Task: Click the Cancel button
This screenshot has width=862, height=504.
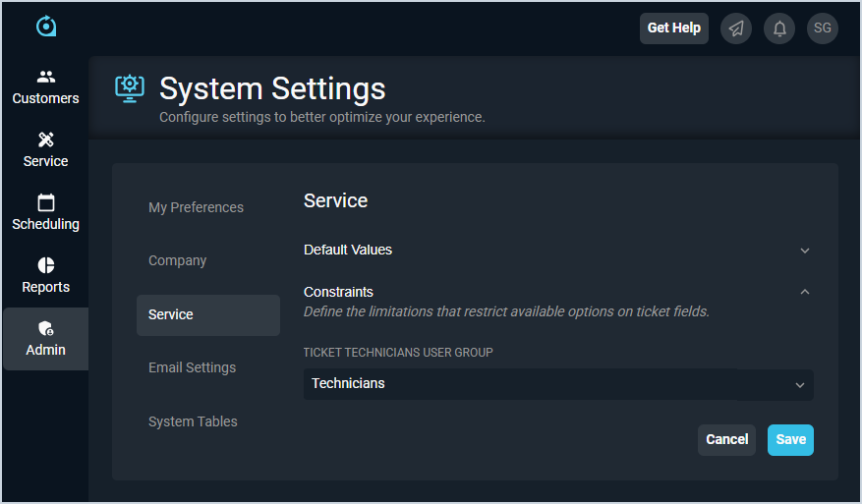Action: coord(726,439)
